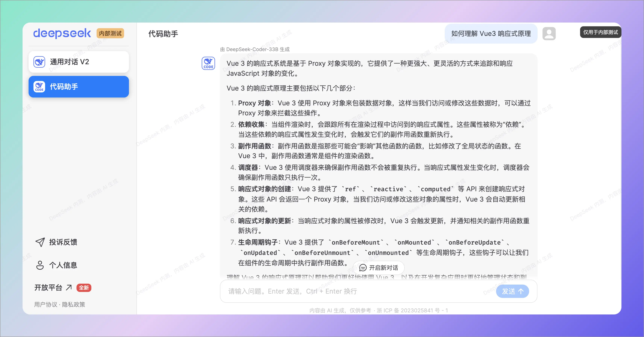This screenshot has width=644, height=337.
Task: Click the code assistant CODE icon in sidebar
Action: (39, 87)
